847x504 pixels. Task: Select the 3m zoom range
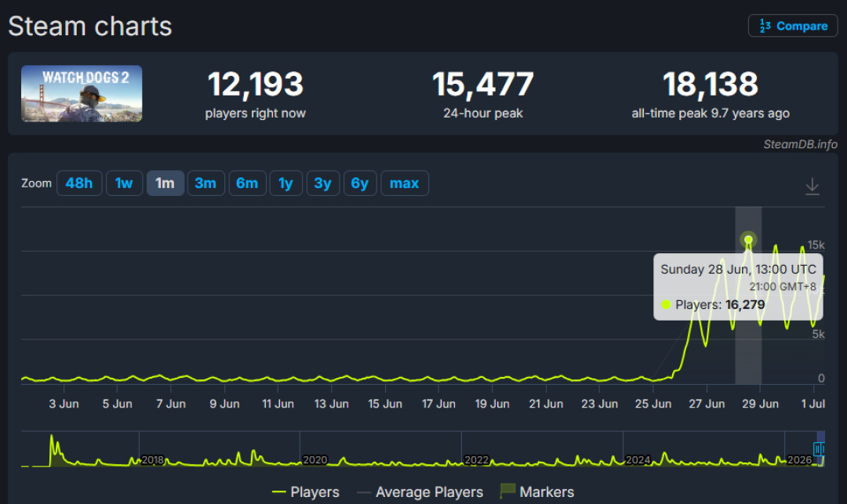tap(205, 183)
